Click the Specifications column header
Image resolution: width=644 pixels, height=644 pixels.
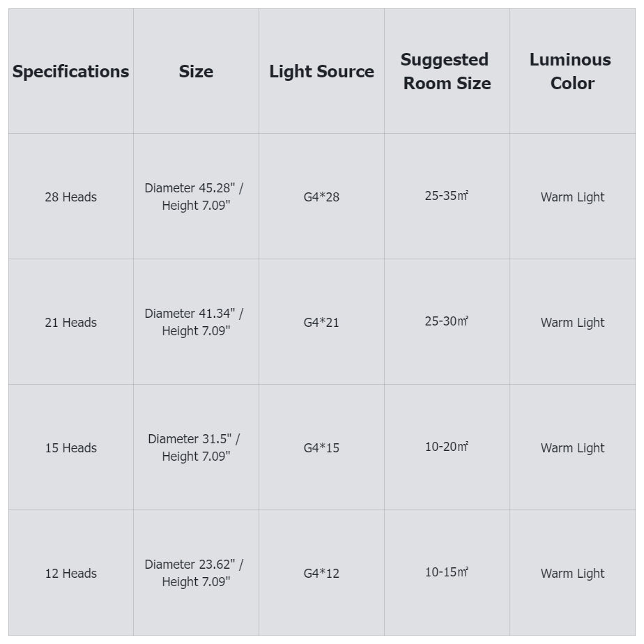70,71
